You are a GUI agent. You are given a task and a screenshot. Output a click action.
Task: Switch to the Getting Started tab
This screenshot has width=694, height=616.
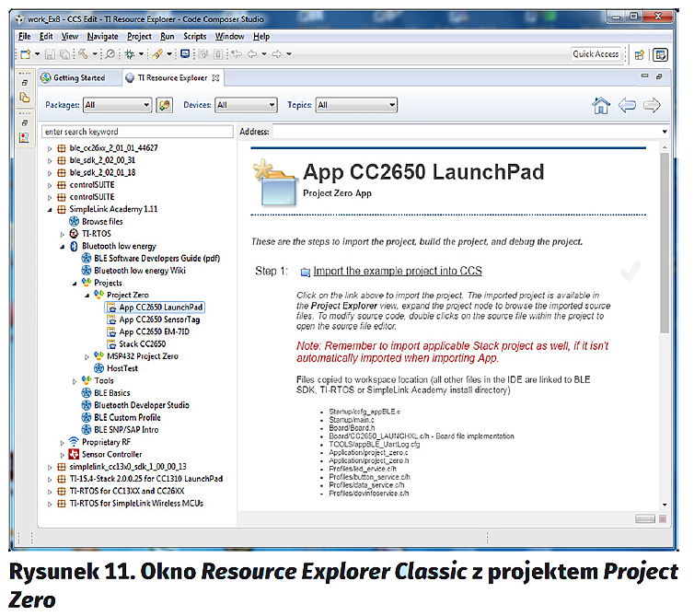(x=78, y=78)
